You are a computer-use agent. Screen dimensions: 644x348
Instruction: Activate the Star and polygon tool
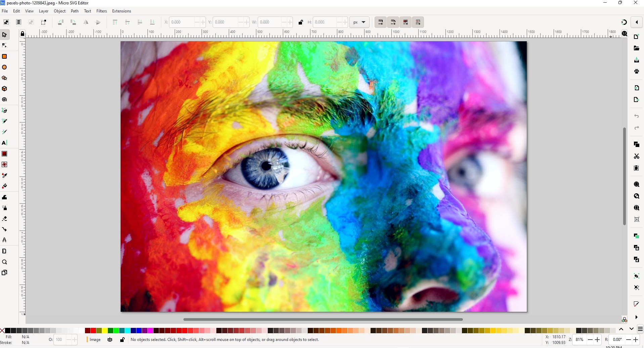tap(4, 78)
